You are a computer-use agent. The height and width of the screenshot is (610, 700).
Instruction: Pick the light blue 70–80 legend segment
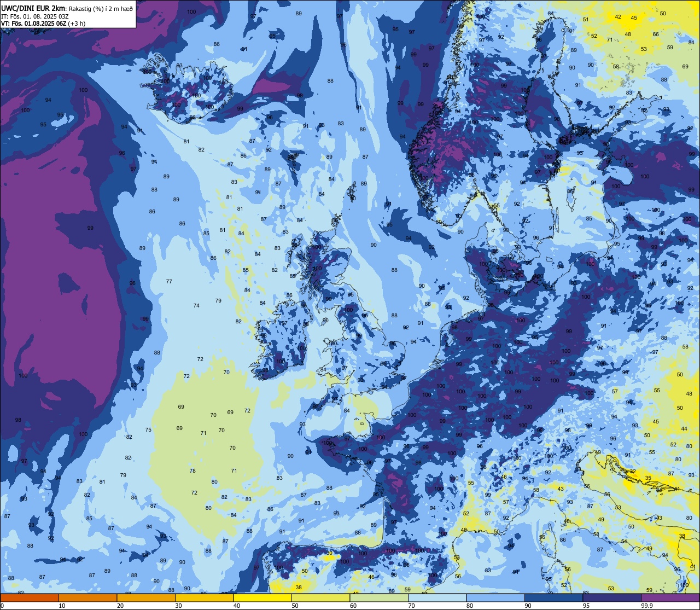437,597
